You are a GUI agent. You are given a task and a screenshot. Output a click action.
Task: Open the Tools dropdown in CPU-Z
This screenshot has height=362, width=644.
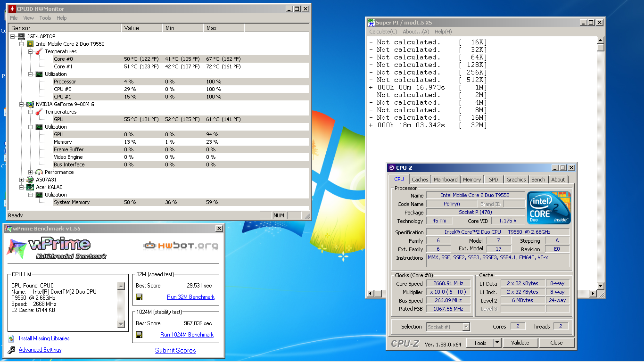point(497,343)
